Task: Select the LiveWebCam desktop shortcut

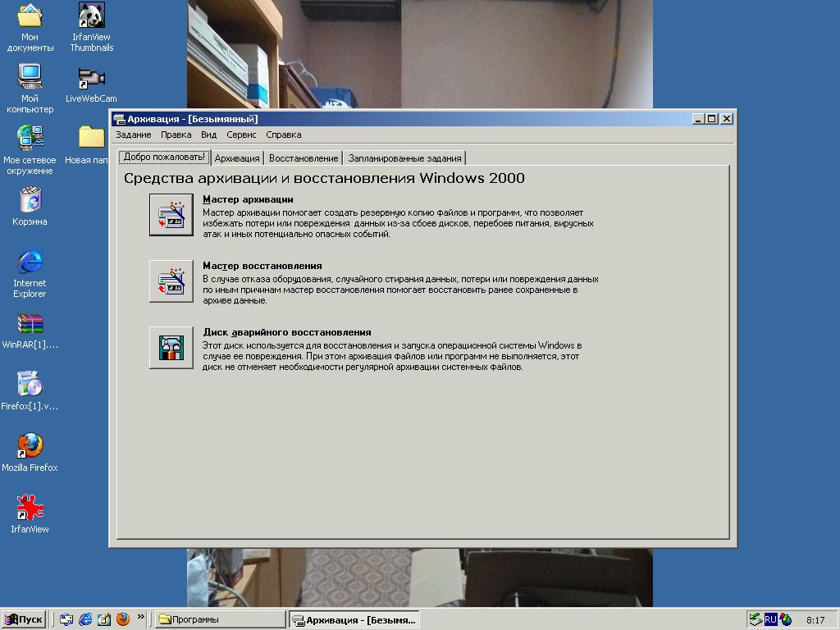Action: pos(91,84)
